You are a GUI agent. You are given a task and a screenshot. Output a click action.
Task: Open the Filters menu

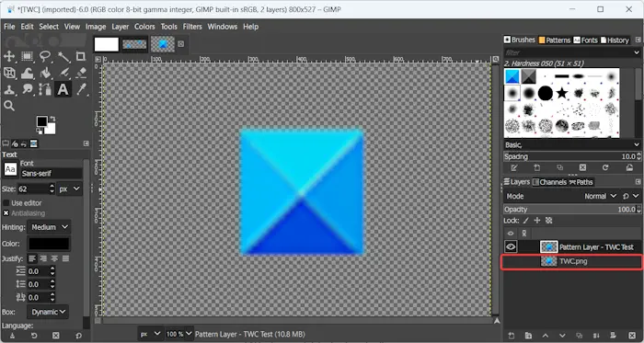click(192, 27)
